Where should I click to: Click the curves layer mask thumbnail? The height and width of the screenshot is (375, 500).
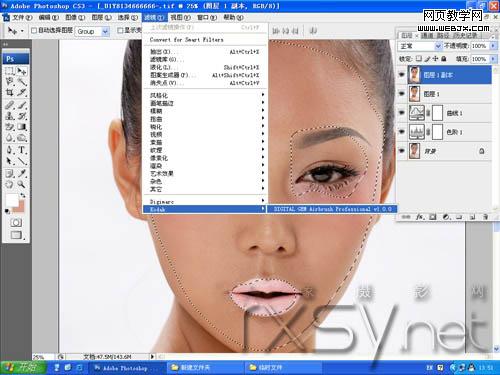437,113
